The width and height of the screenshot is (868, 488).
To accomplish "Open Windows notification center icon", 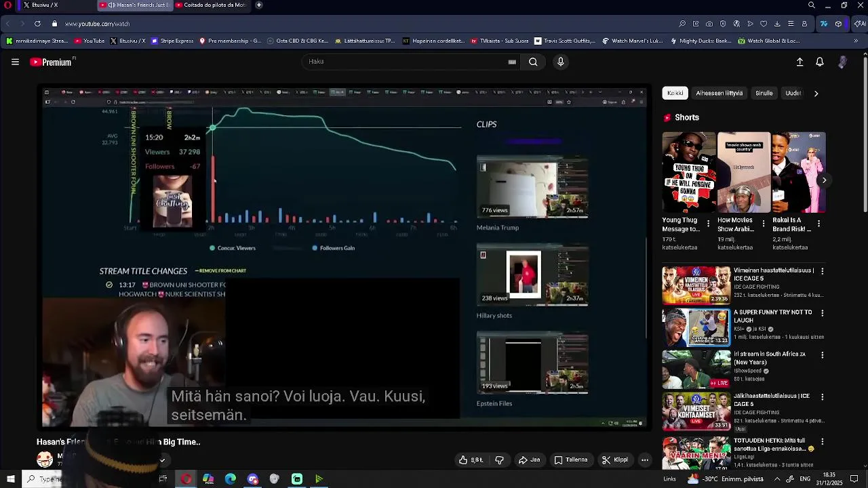I will point(854,479).
